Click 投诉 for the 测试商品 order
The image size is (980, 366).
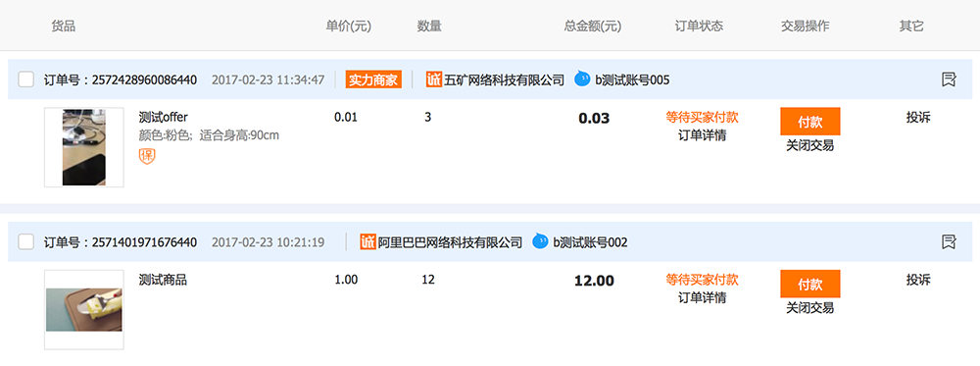(x=918, y=280)
